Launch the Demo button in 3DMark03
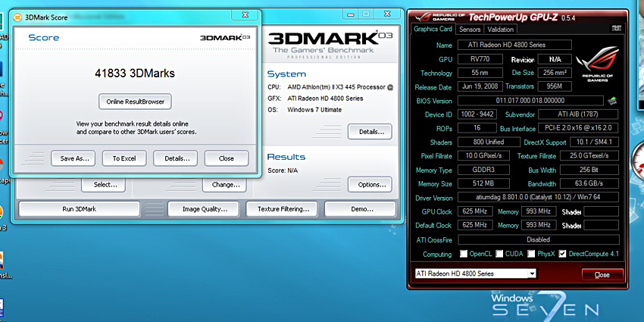Screen dimensions: 644x322 tap(360, 208)
